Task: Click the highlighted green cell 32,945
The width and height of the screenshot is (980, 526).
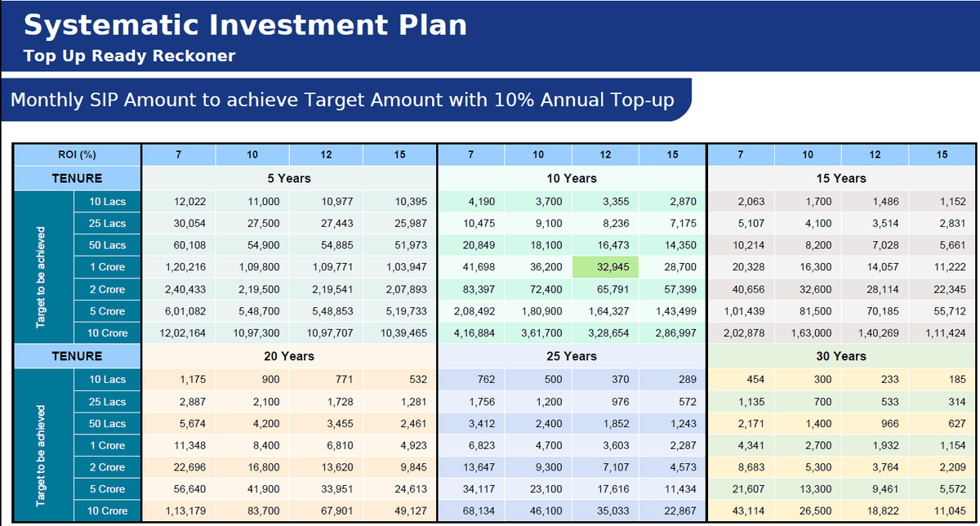Action: point(605,267)
